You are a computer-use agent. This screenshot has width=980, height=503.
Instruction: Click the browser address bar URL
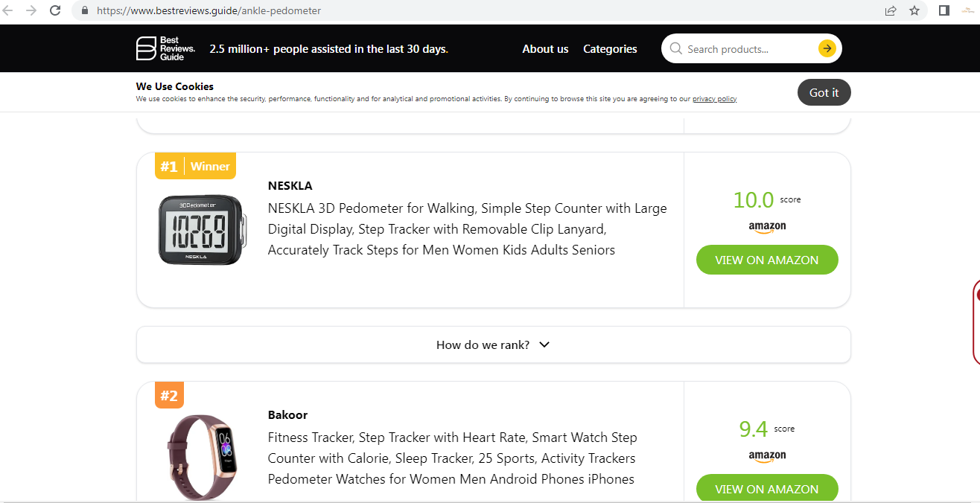(x=209, y=11)
